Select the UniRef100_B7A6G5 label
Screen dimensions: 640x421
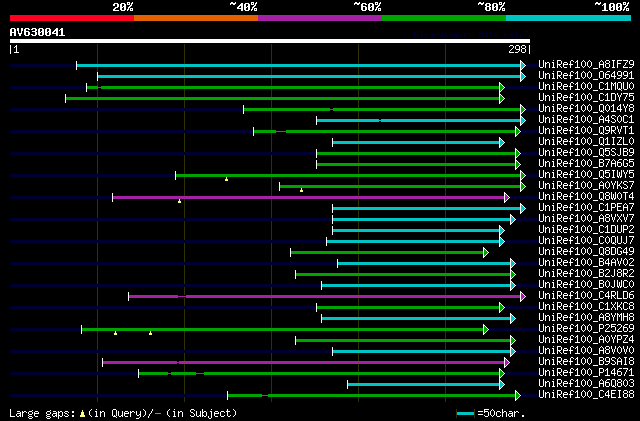(x=586, y=163)
